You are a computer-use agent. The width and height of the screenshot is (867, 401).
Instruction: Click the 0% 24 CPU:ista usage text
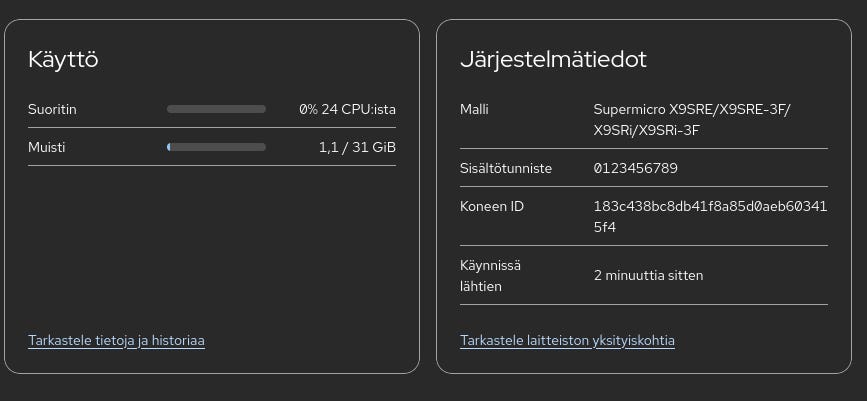347,109
